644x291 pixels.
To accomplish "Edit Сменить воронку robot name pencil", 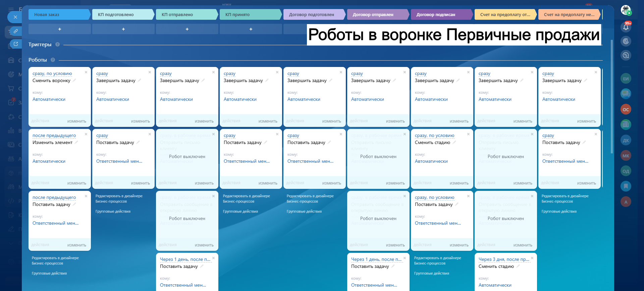I will [74, 80].
